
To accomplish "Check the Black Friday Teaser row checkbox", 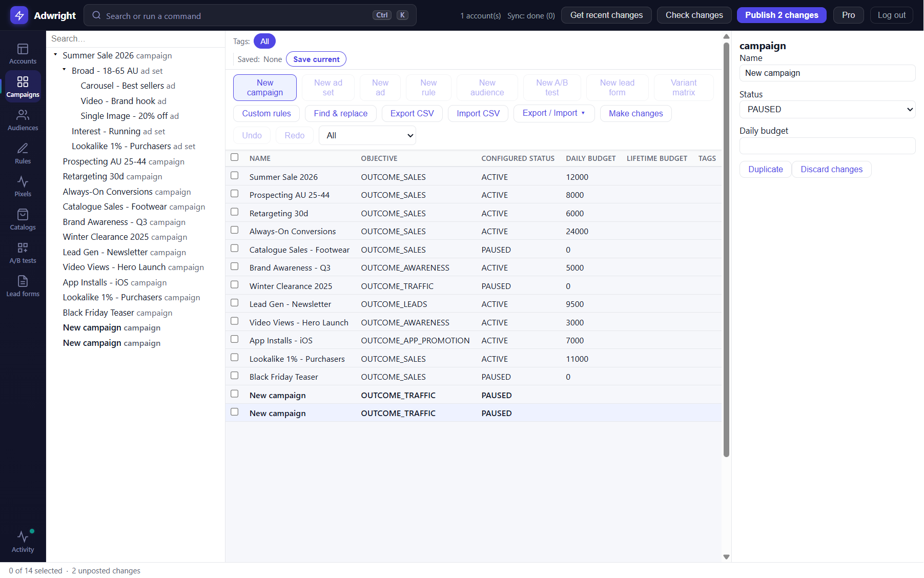I will 235,376.
